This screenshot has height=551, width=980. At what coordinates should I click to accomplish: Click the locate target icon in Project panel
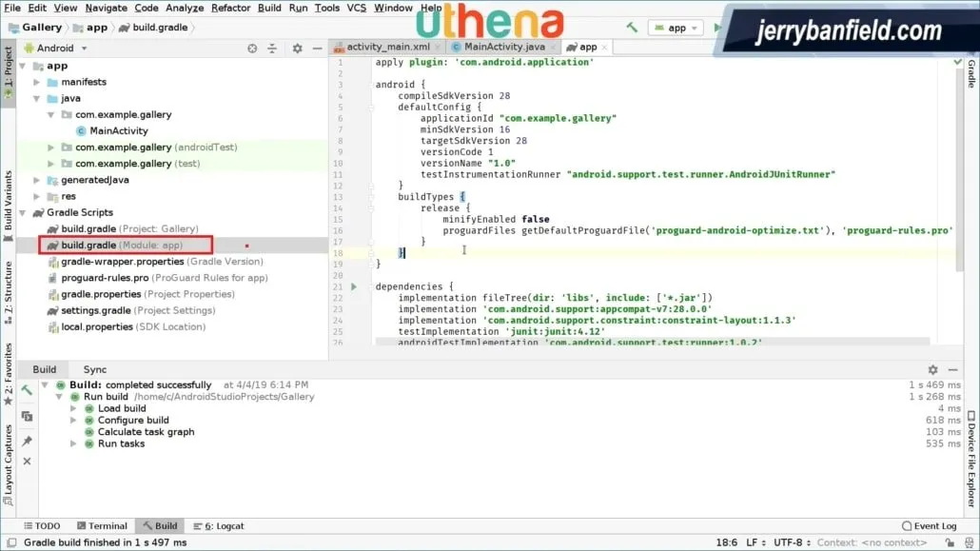pyautogui.click(x=252, y=49)
